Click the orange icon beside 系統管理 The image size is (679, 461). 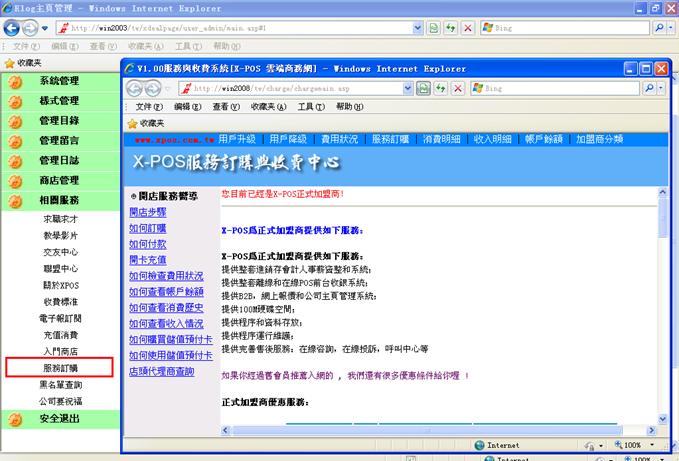15,81
